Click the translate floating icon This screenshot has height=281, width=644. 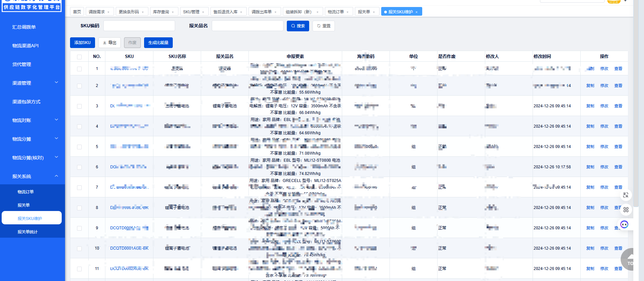pyautogui.click(x=626, y=195)
